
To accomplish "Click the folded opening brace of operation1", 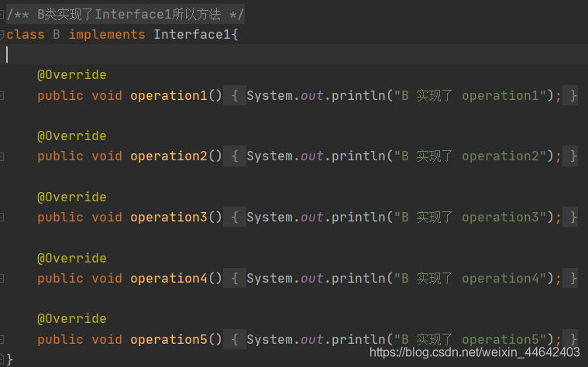I will 235,95.
